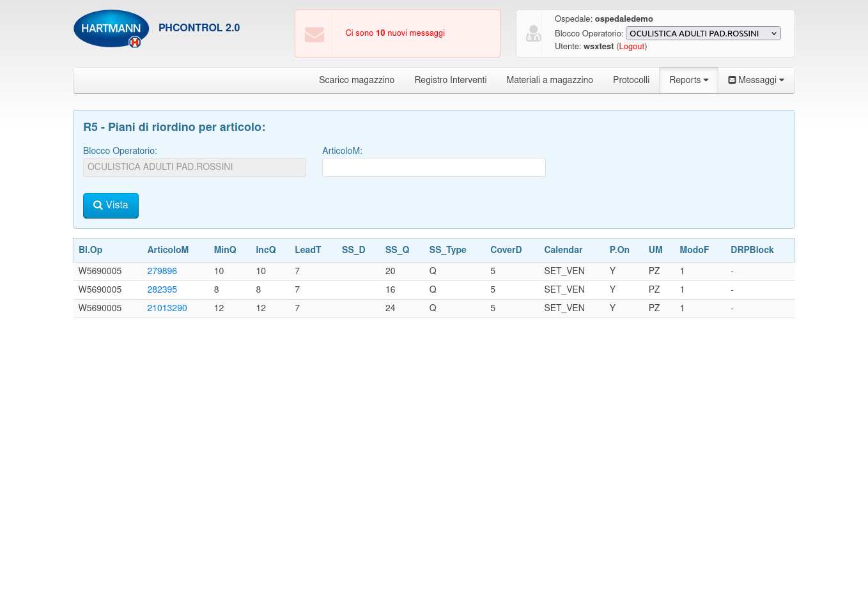Click the wsxtest username
The height and width of the screenshot is (600, 868).
599,47
